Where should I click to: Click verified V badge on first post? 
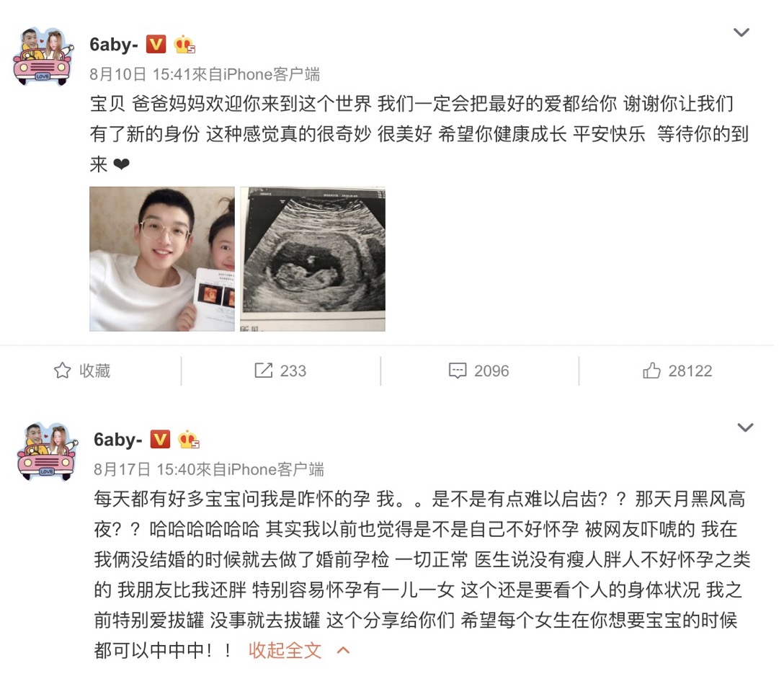coord(156,45)
